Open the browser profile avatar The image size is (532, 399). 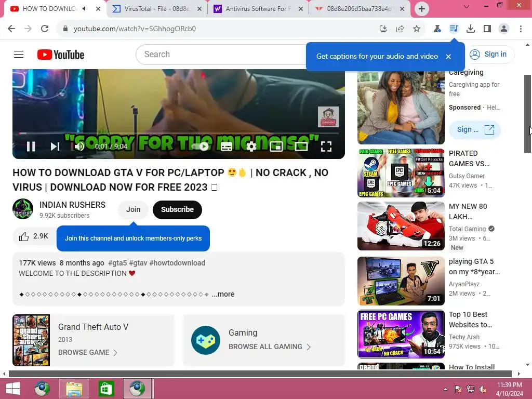pos(504,29)
